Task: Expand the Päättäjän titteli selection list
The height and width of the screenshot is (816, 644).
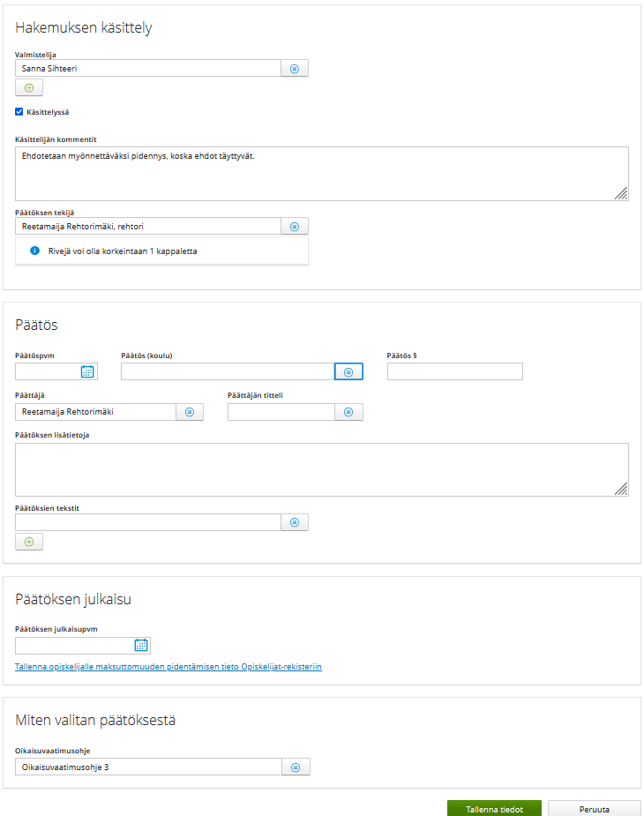Action: click(348, 412)
